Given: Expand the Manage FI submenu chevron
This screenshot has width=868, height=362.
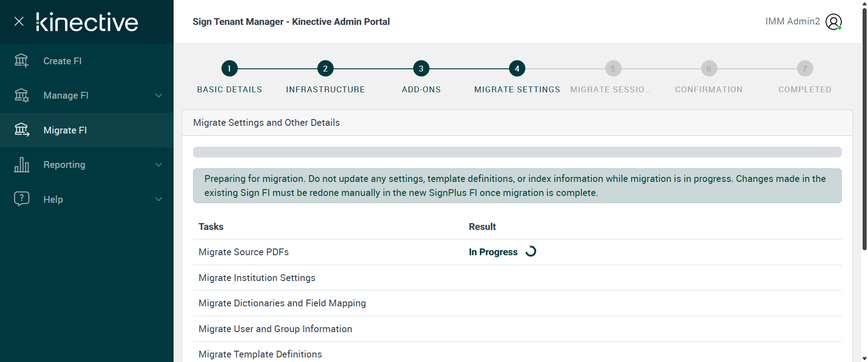Looking at the screenshot, I should (x=159, y=95).
